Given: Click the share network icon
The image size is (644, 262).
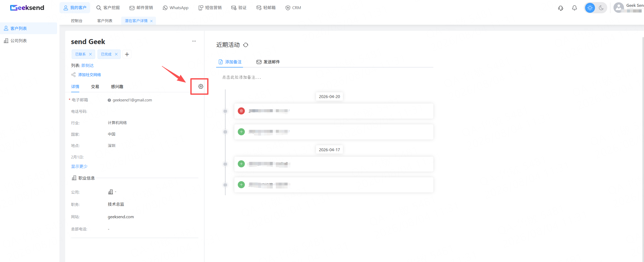Looking at the screenshot, I should pos(74,75).
